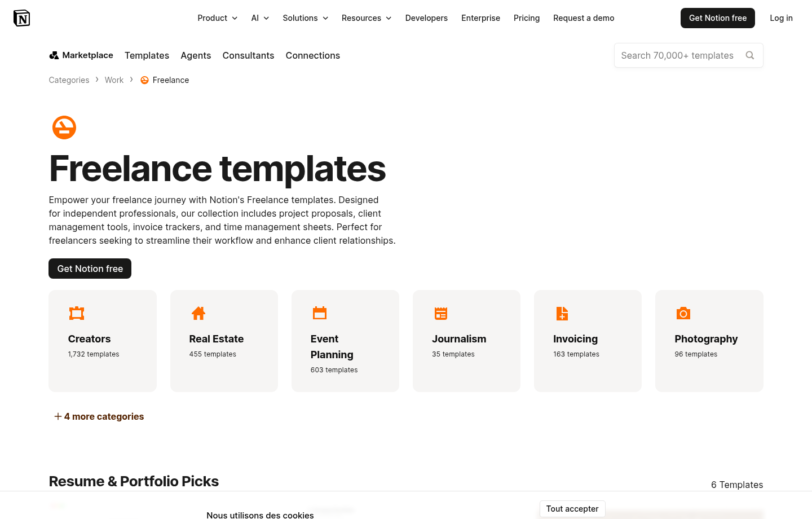Open the Enterprise page
Screen dimensions: 812x519
pyautogui.click(x=480, y=18)
